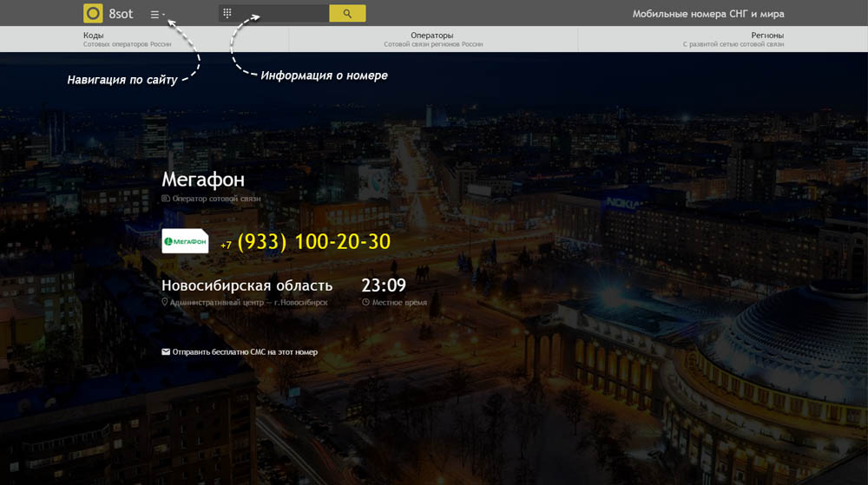The width and height of the screenshot is (868, 485).
Task: Open Отправить бесплатно СМС на этот номер
Action: (x=245, y=351)
